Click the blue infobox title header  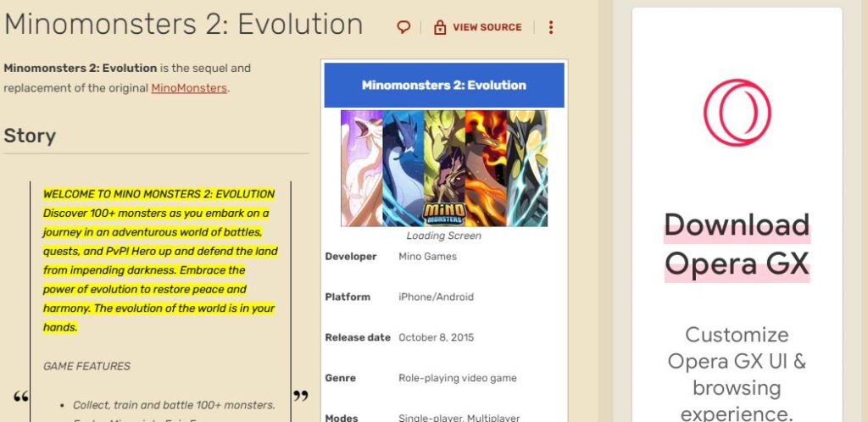444,85
